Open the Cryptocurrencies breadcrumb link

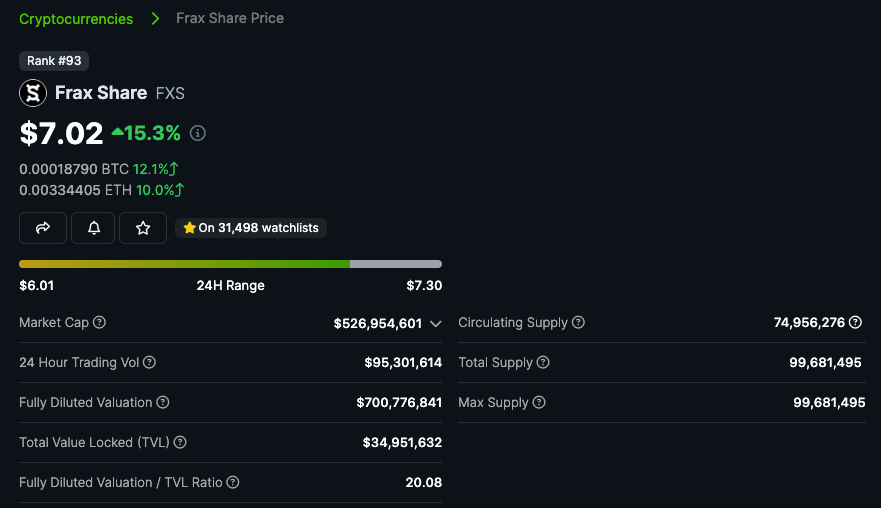[x=76, y=19]
